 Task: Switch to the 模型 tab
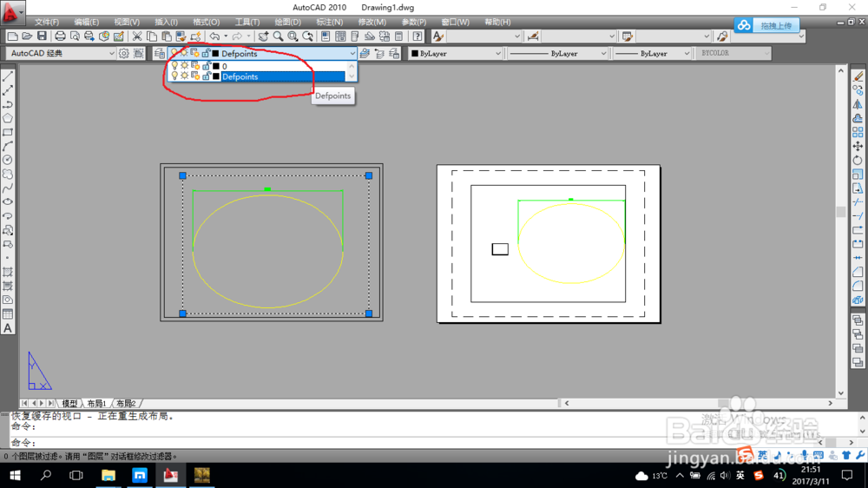tap(69, 403)
